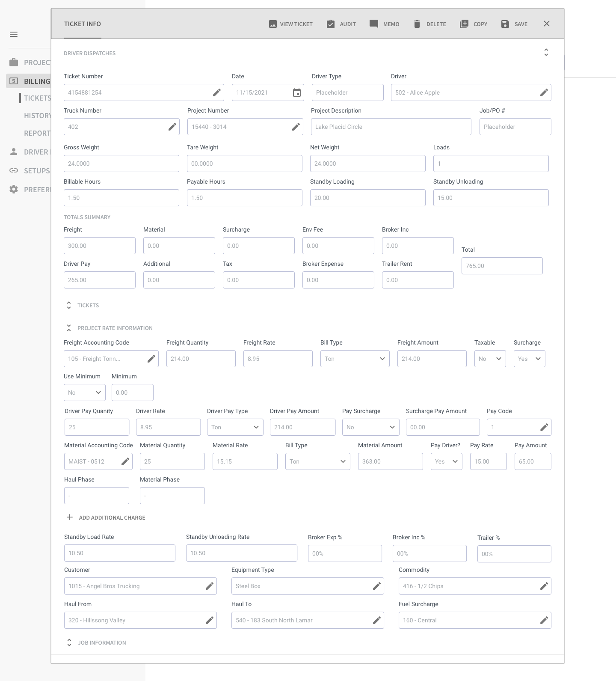Click Add Additional Charge text
The image size is (616, 681).
click(112, 517)
